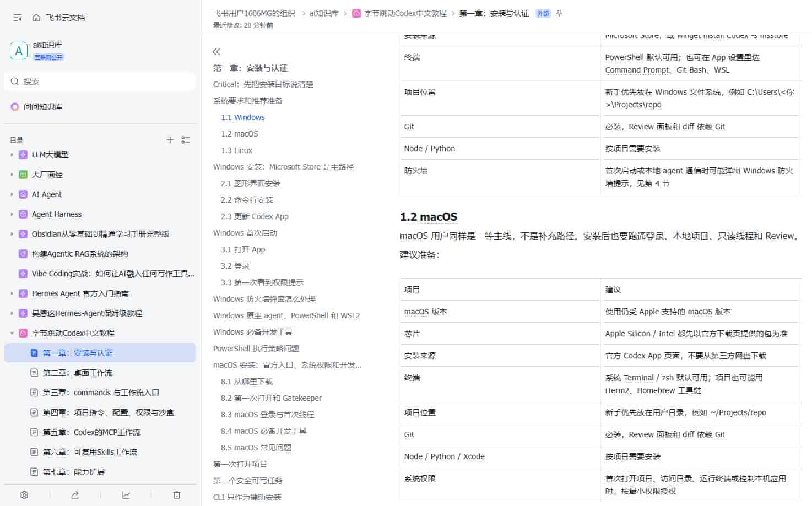Collapse the 字节跳动Codex中文教程 tree node

12,333
